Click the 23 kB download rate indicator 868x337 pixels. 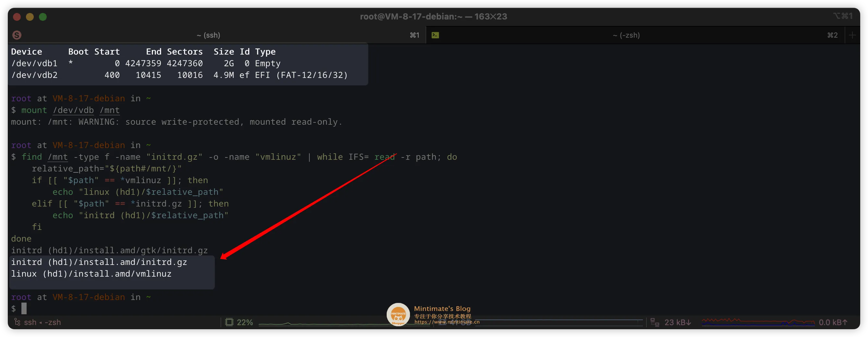click(678, 322)
